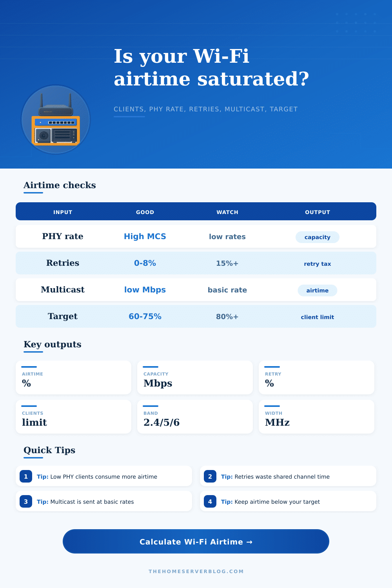Click the 'airtime' output pill
This screenshot has height=588, width=392.
(318, 290)
